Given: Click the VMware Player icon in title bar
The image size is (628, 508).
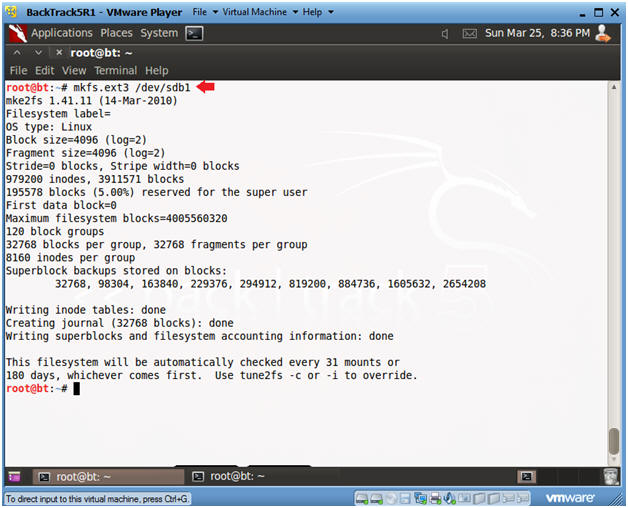Looking at the screenshot, I should coord(12,12).
